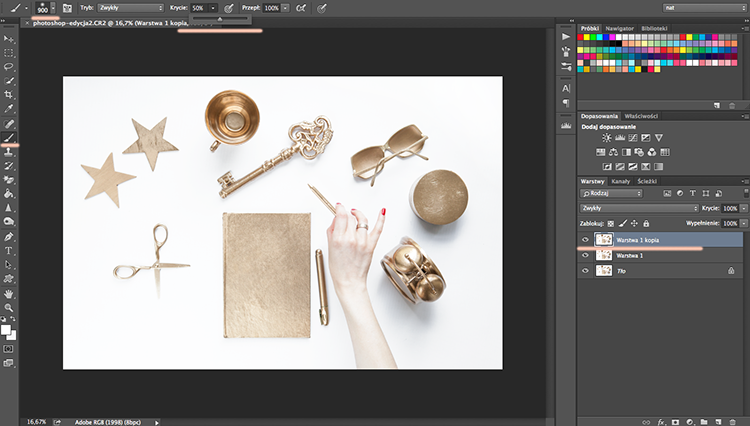The width and height of the screenshot is (750, 426).
Task: Select the Brush tool in toolbar
Action: point(9,138)
